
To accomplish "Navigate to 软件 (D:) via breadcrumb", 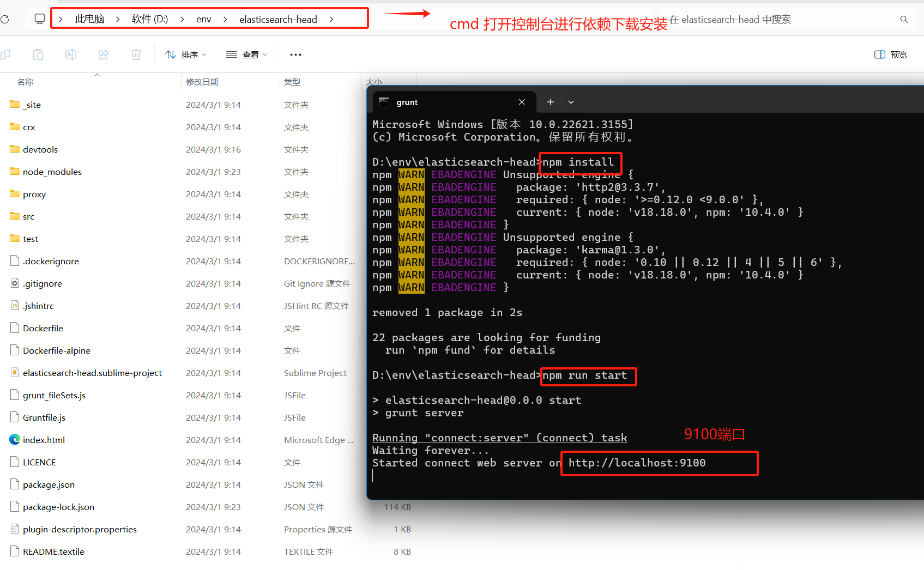I will pyautogui.click(x=149, y=19).
